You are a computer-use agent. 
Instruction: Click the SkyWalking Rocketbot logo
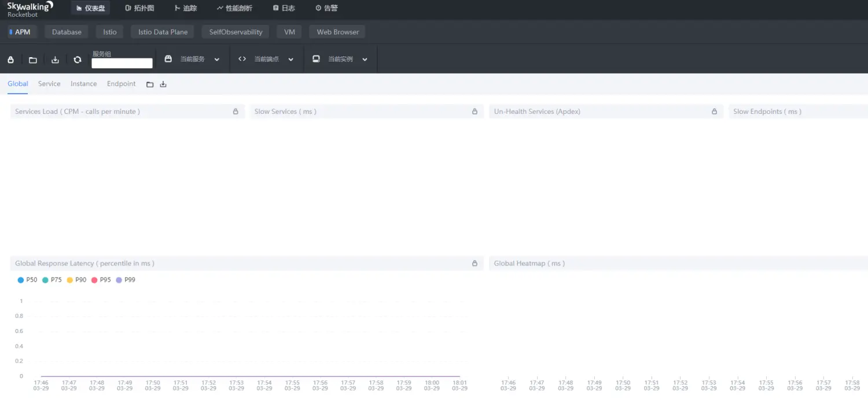tap(30, 9)
